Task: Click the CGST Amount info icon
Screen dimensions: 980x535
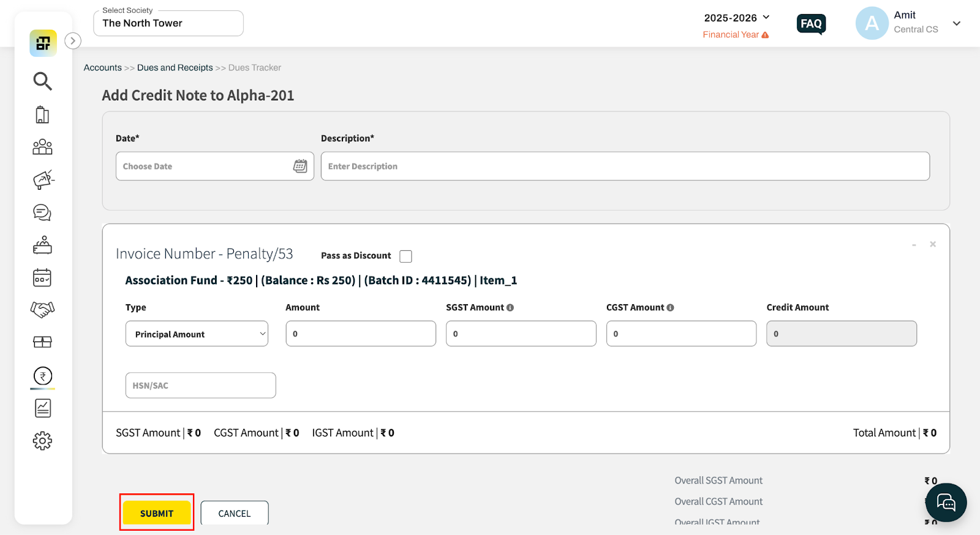Action: [670, 308]
